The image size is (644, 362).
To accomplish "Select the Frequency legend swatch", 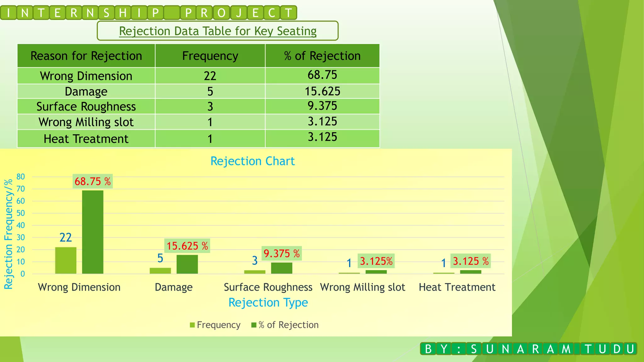I will point(192,325).
